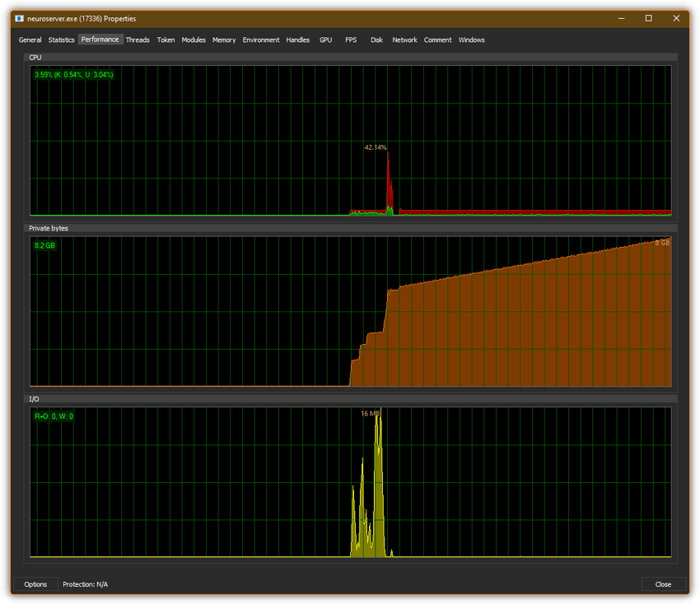The height and width of the screenshot is (604, 700).
Task: Click the Options button
Action: [35, 584]
